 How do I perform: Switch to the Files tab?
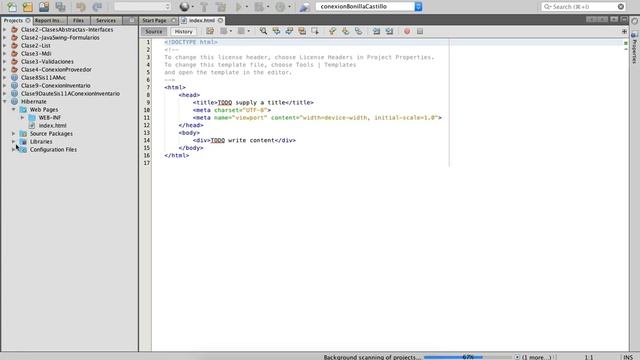(78, 20)
